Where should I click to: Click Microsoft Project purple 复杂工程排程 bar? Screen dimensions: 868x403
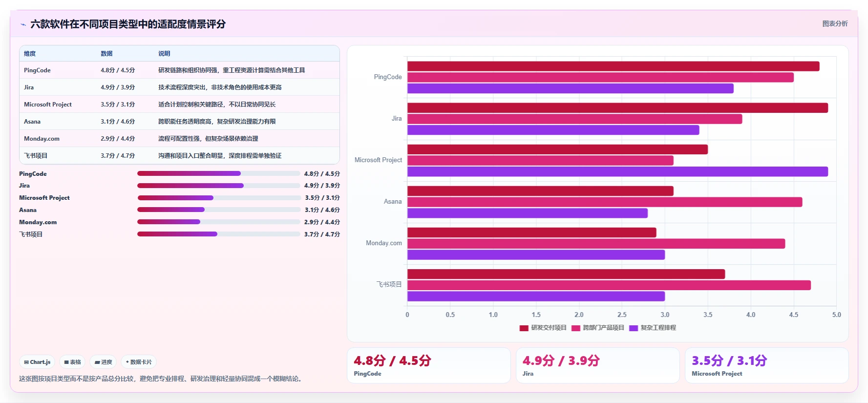point(618,171)
